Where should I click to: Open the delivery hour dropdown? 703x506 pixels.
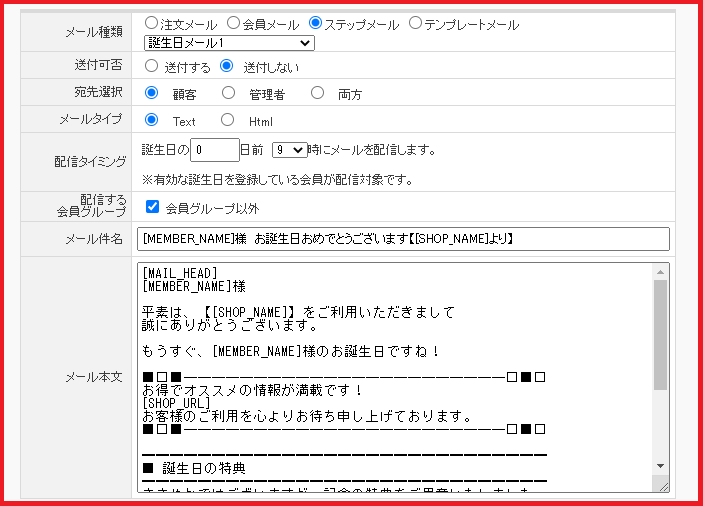[x=289, y=150]
